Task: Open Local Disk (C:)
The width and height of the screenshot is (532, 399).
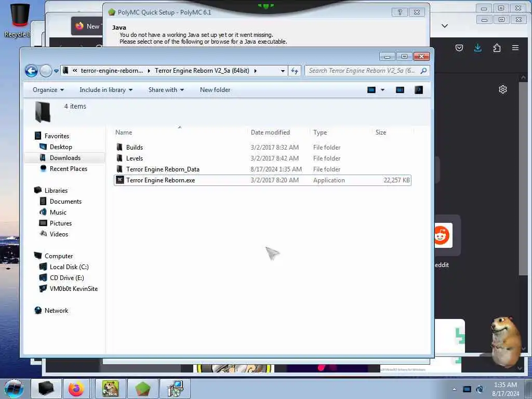Action: (x=64, y=267)
